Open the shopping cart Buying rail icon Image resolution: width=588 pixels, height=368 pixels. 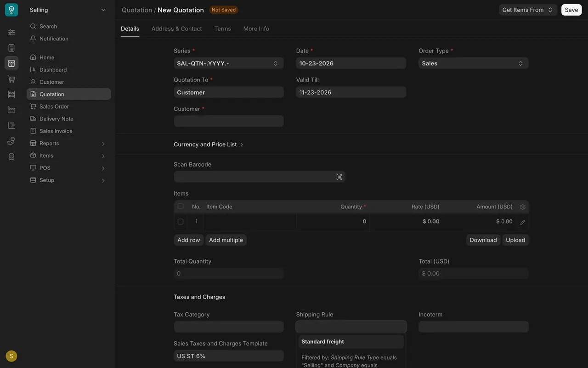coord(11,79)
